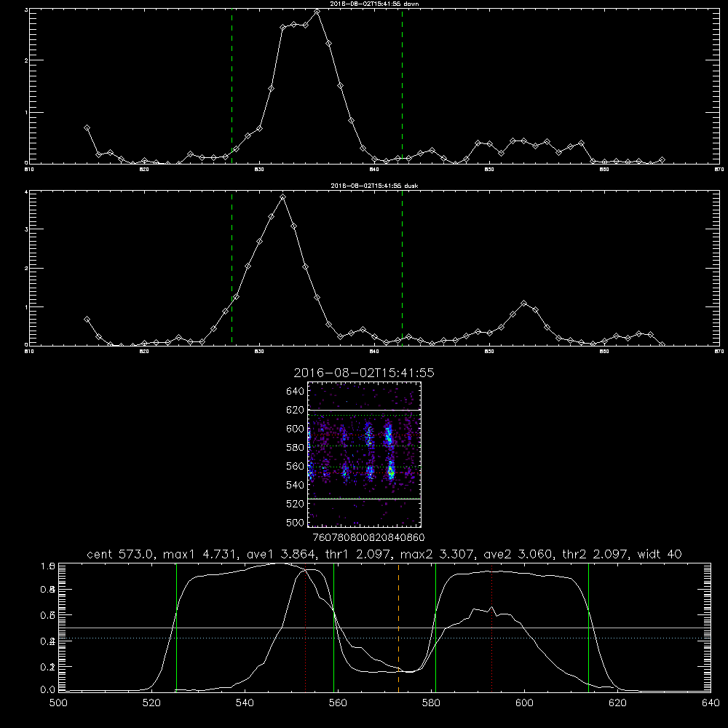Click spectrogram y-axis label 600
The width and height of the screenshot is (728, 728).
[x=296, y=429]
